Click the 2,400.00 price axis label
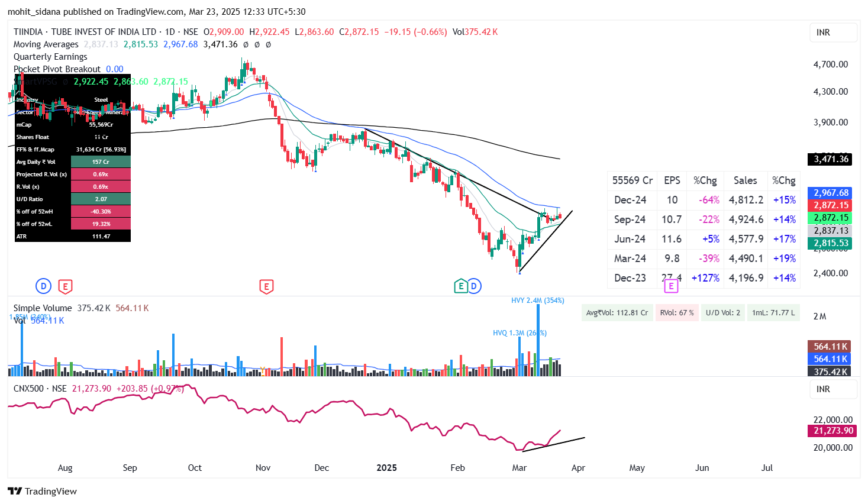868x504 pixels. [x=831, y=273]
